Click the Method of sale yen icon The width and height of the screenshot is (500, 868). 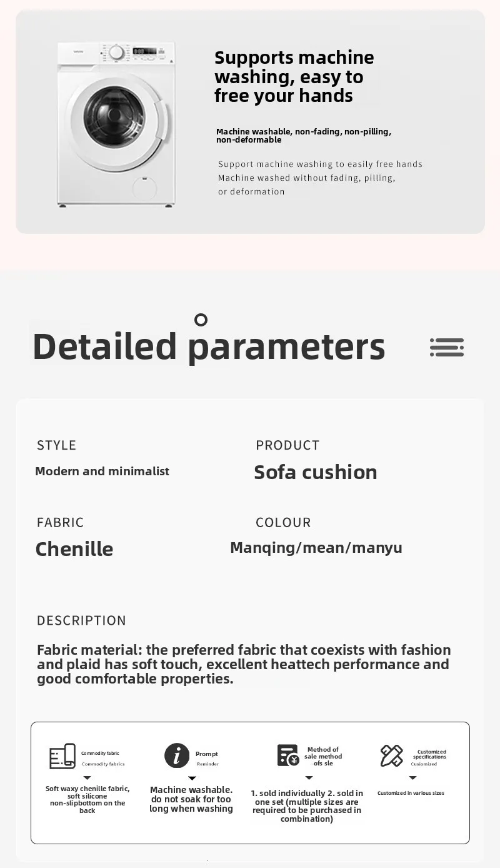click(x=288, y=755)
